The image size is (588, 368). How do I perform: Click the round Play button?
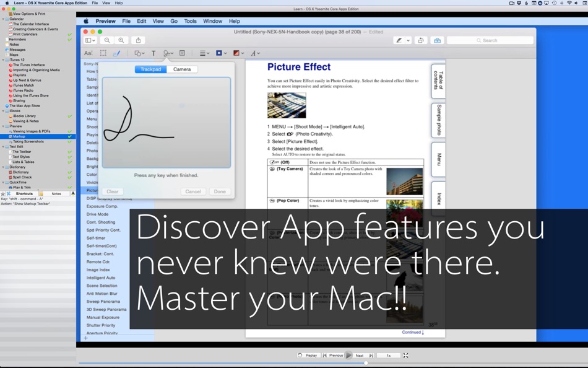pos(348,355)
